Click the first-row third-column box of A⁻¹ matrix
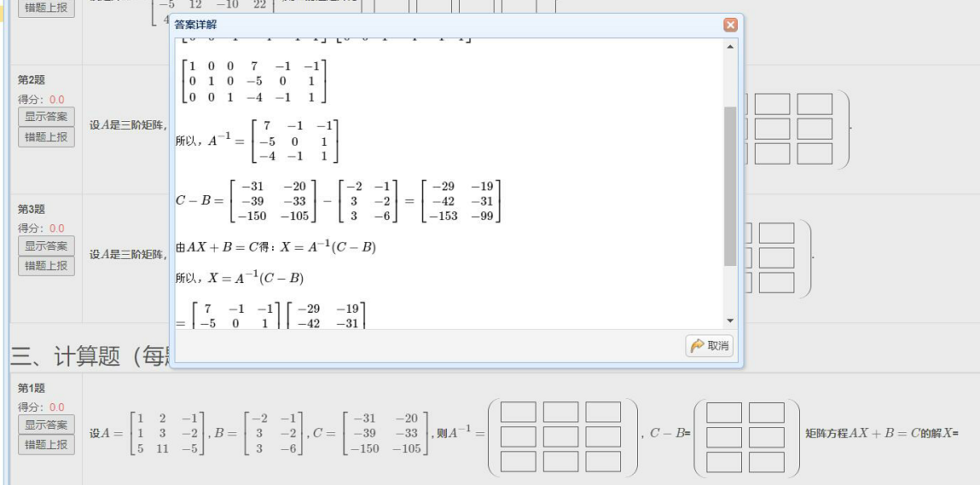This screenshot has width=980, height=485. (x=603, y=412)
